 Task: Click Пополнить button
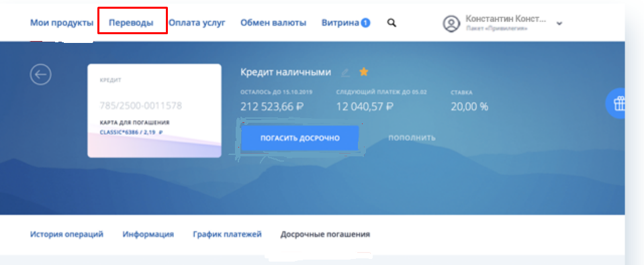click(x=412, y=138)
